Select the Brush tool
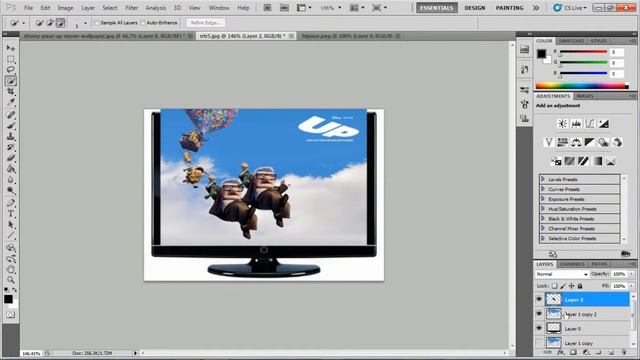Image resolution: width=640 pixels, height=360 pixels. tap(11, 126)
